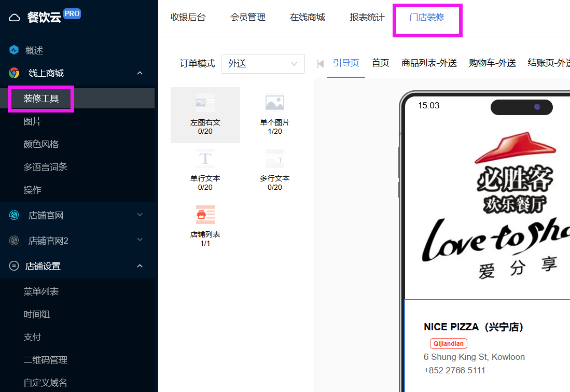The height and width of the screenshot is (392, 570).
Task: Select the 左图右文 component icon
Action: point(205,103)
